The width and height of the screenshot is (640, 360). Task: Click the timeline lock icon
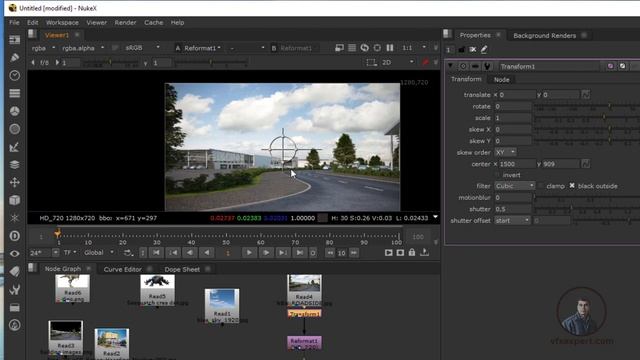[412, 253]
